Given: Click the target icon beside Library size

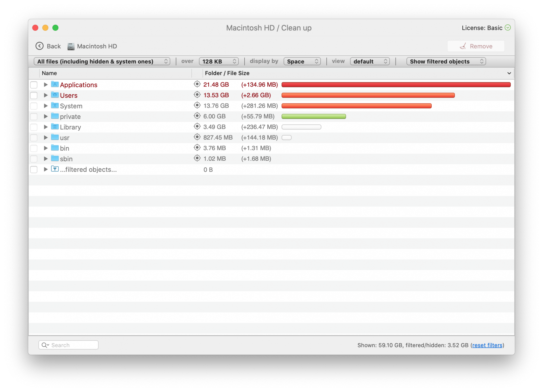Looking at the screenshot, I should (197, 127).
